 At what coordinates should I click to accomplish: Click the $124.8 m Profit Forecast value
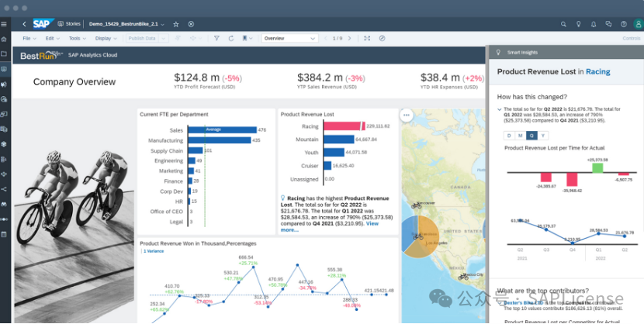[197, 78]
